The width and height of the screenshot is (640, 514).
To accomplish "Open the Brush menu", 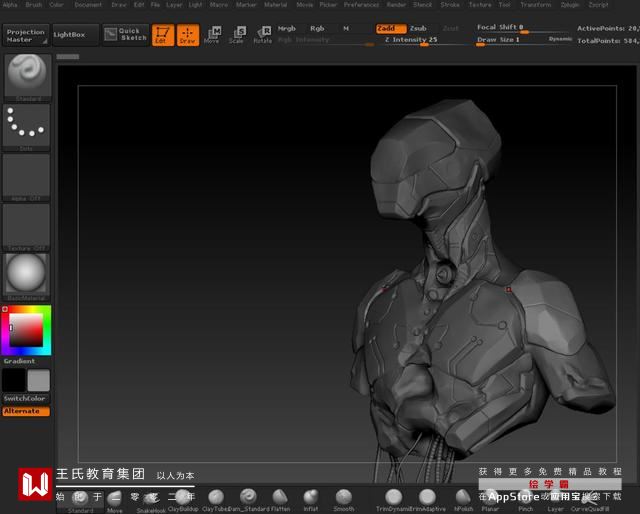I will 34,5.
